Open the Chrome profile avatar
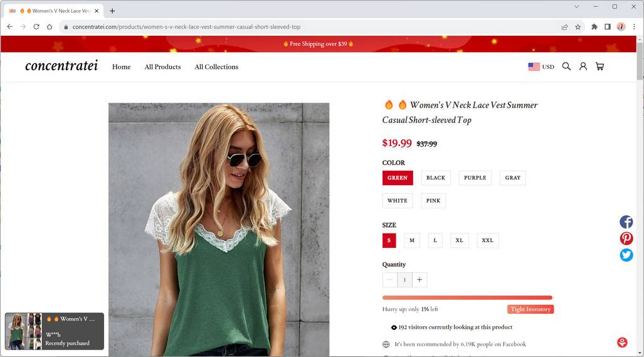The height and width of the screenshot is (357, 644). [x=621, y=27]
